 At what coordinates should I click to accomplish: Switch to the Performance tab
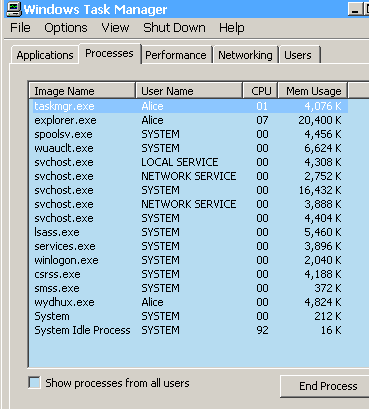[x=176, y=55]
